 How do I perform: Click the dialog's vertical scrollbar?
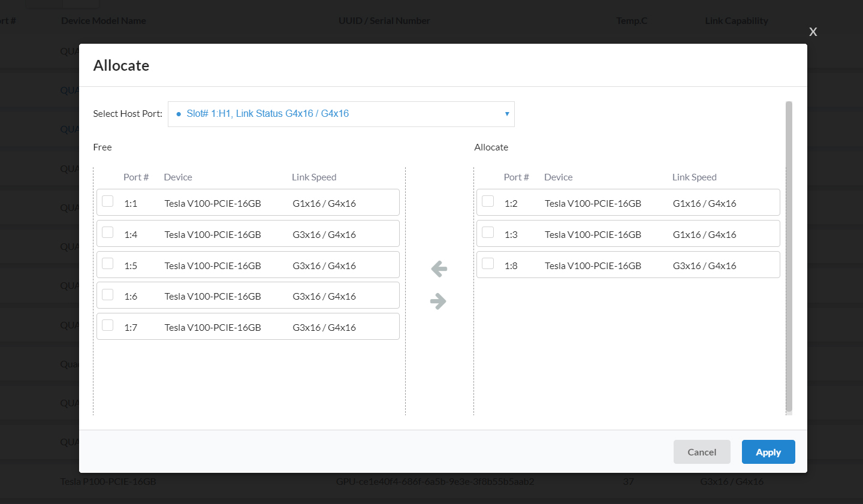789,256
